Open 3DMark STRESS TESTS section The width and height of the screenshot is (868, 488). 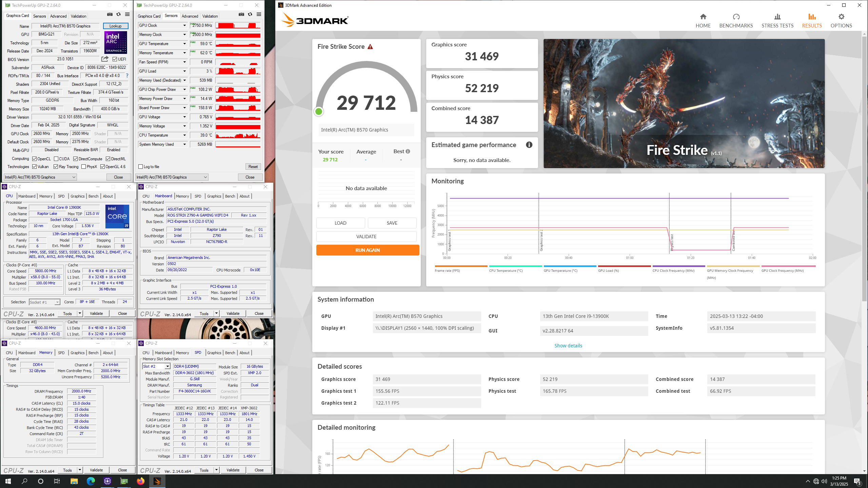[777, 21]
